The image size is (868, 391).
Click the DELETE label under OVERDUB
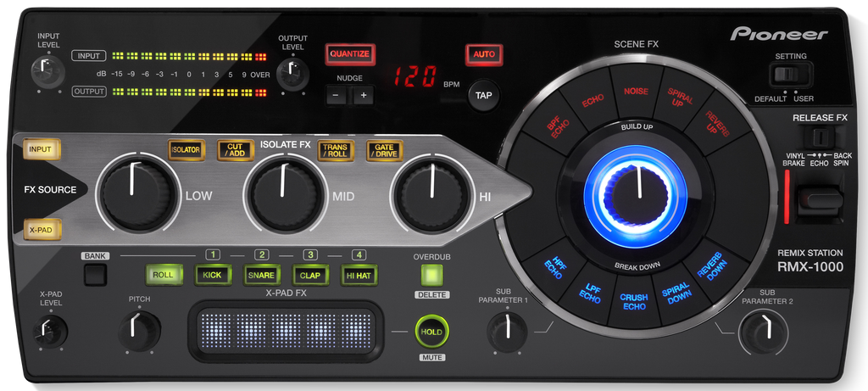[x=431, y=295]
